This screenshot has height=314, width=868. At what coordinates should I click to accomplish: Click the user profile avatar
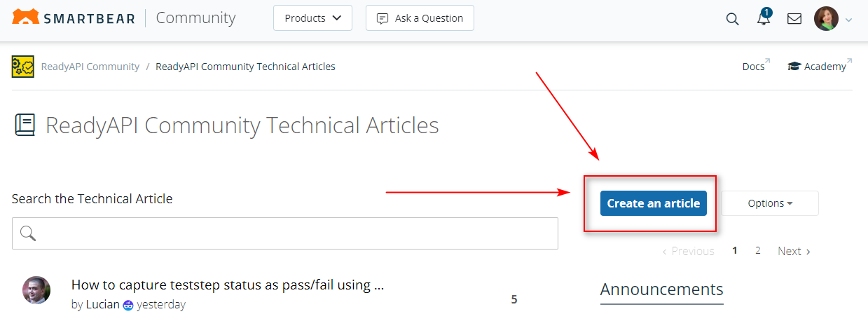click(x=826, y=19)
